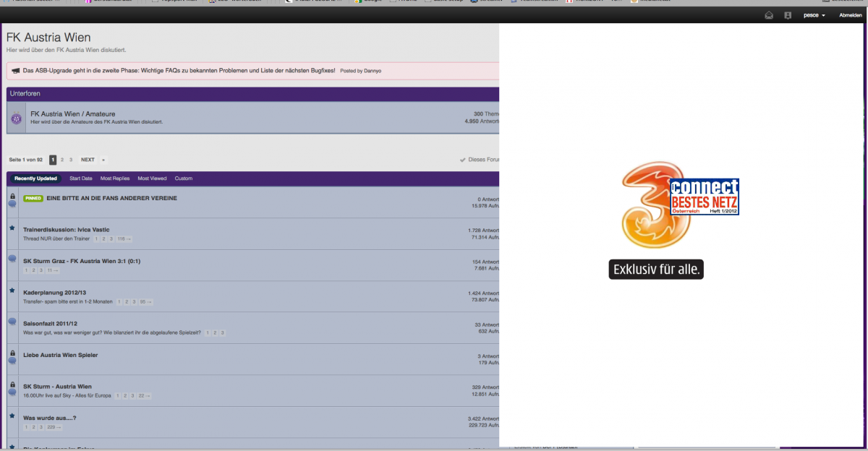This screenshot has height=451, width=868.
Task: Click the connect 'Bestes Netz' badge in the ad
Action: pyautogui.click(x=704, y=197)
